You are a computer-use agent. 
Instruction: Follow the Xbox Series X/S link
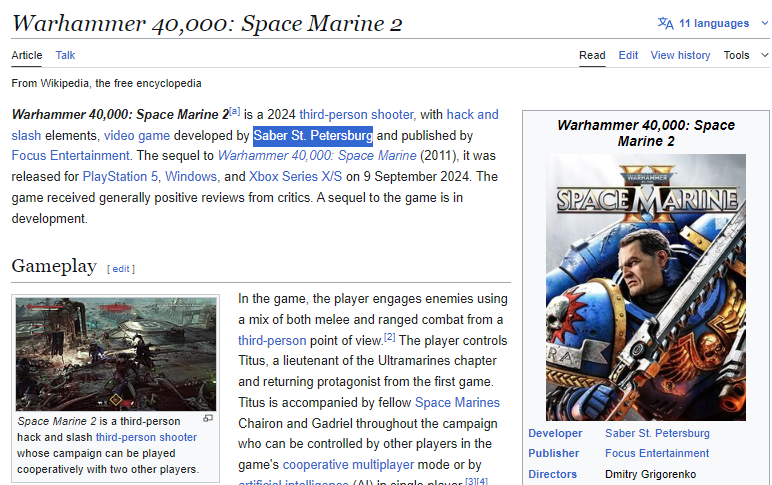point(295,177)
